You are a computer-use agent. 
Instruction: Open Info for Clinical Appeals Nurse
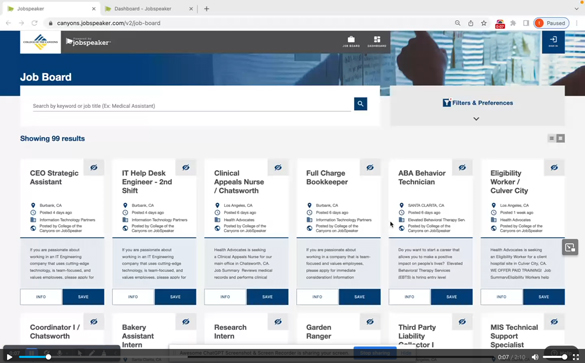pos(225,297)
